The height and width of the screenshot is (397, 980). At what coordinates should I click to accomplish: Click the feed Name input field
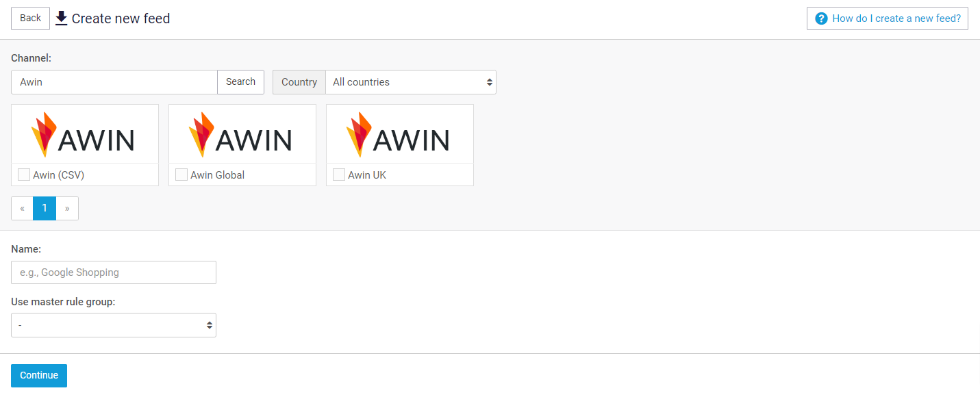[x=114, y=272]
